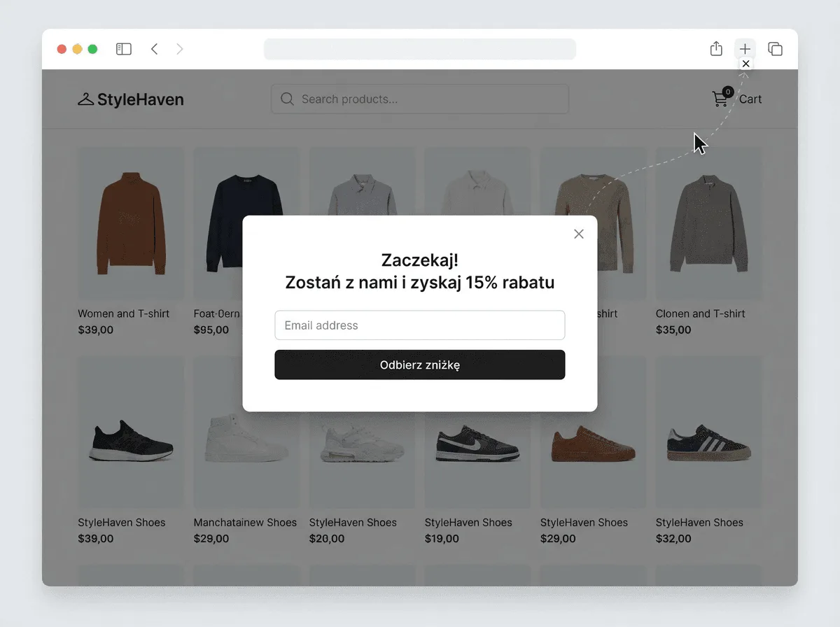This screenshot has height=627, width=840.
Task: Open the black running shoe thumbnail
Action: (130, 432)
